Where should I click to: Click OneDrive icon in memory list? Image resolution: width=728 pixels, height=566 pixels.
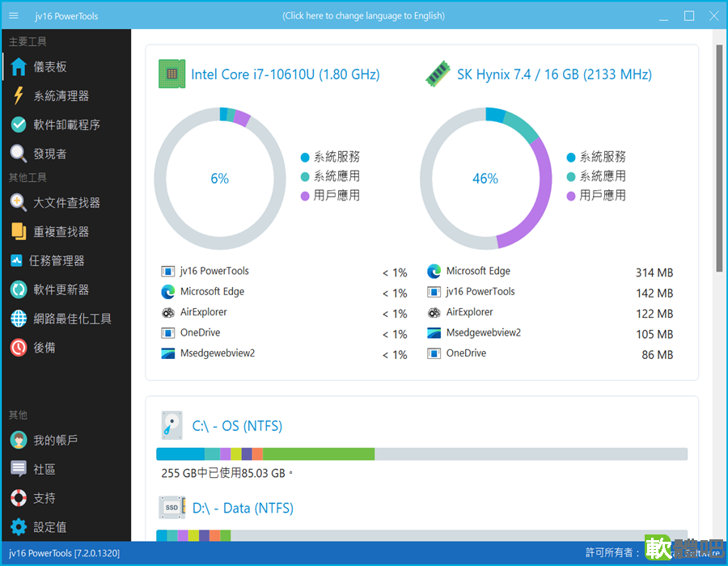(434, 353)
